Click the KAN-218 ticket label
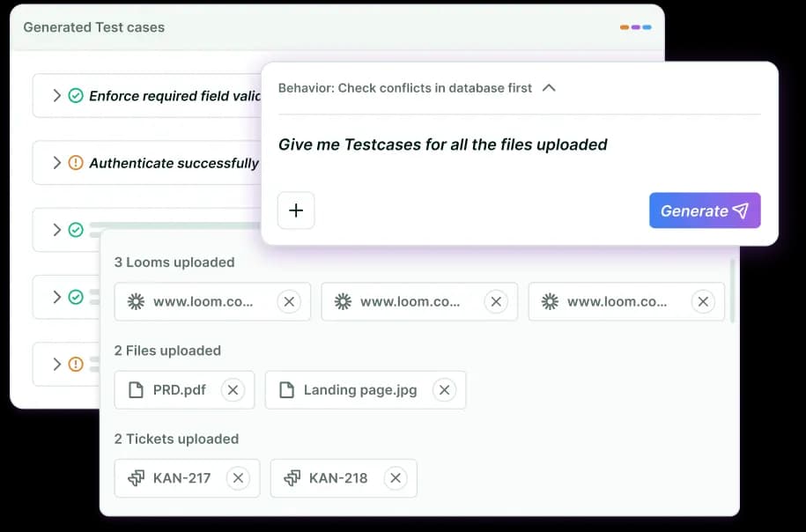806x532 pixels. coord(338,478)
